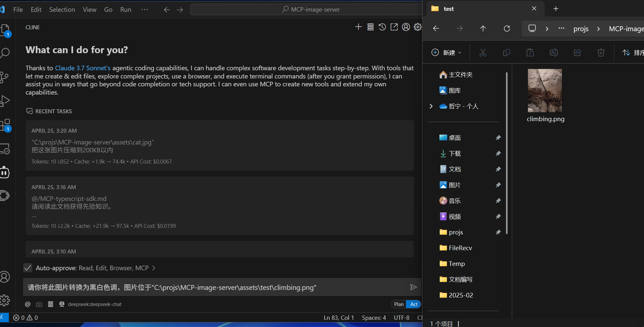The image size is (644, 327).
Task: Open the Edit menu
Action: (36, 10)
